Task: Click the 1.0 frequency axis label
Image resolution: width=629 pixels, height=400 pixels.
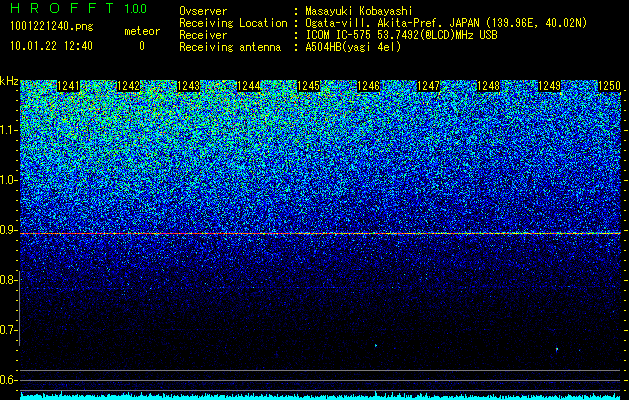Action: pyautogui.click(x=8, y=180)
